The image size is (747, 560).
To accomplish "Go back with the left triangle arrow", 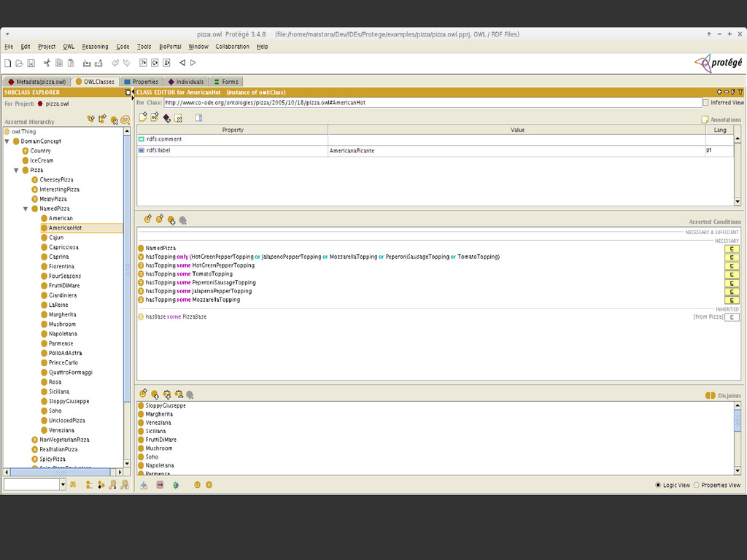I will 182,63.
